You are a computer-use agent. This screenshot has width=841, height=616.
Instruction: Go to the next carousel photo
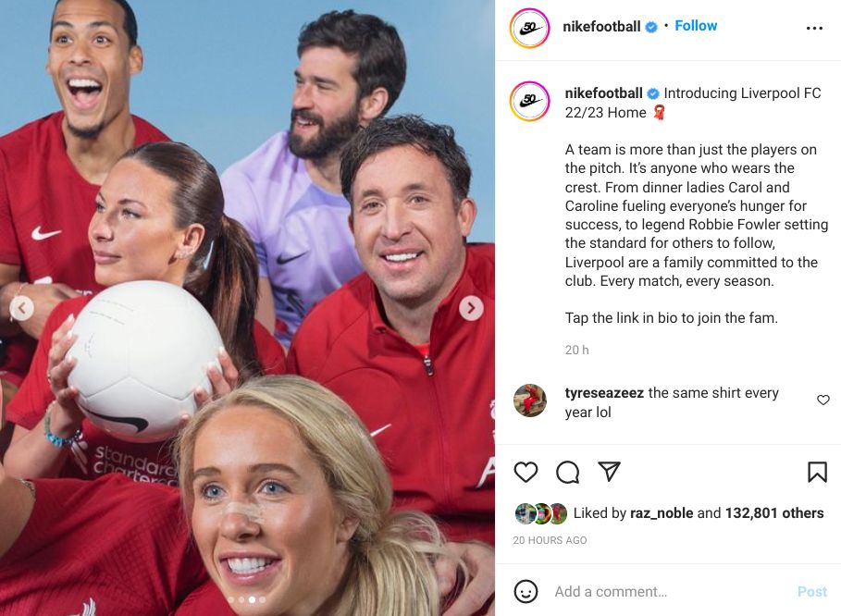pyautogui.click(x=471, y=308)
